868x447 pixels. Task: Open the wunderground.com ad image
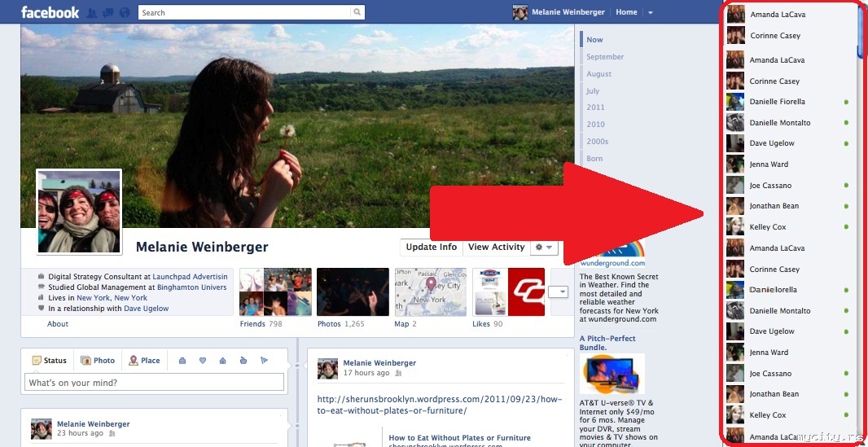(x=612, y=255)
